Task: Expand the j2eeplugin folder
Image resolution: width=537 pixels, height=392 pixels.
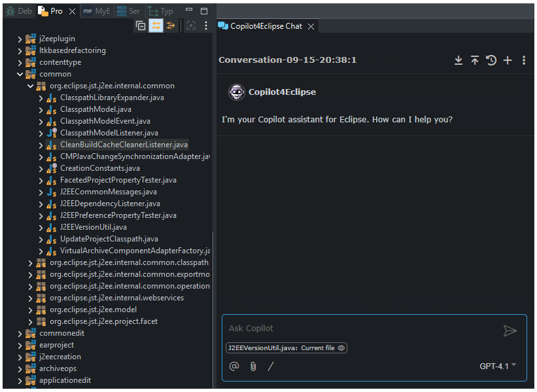Action: coord(20,39)
